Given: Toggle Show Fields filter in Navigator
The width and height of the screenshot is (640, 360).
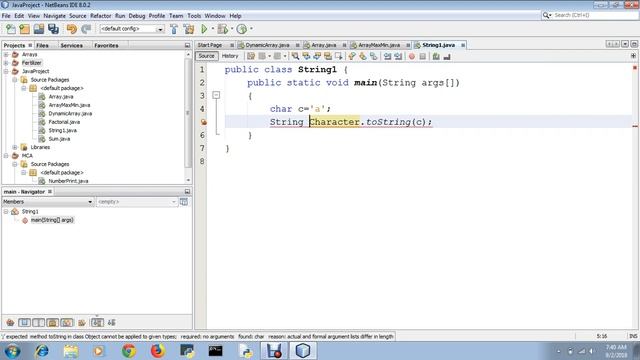Looking at the screenshot, I should [x=24, y=323].
